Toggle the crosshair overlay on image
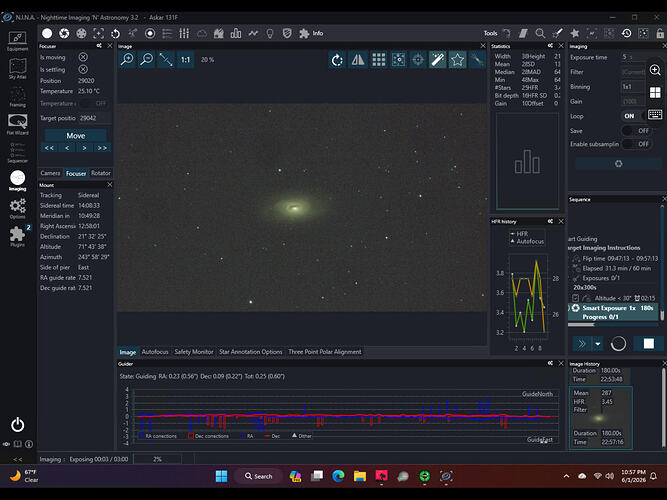The image size is (667, 500). (x=418, y=60)
